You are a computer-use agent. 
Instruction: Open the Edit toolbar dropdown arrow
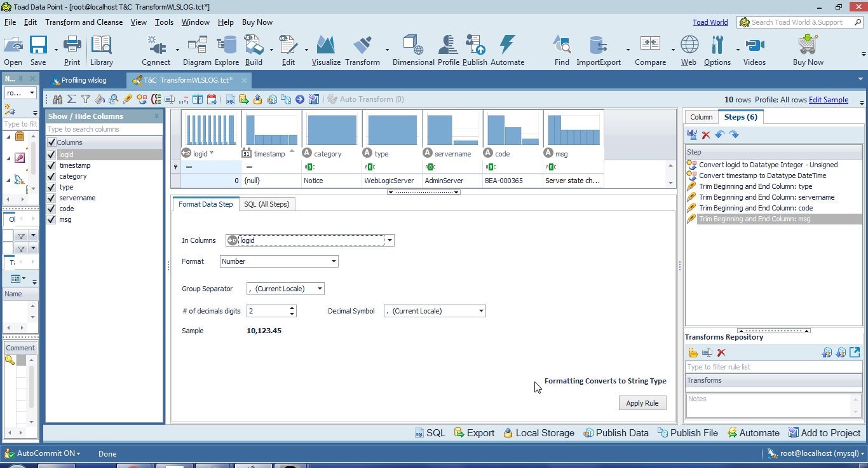pyautogui.click(x=306, y=50)
